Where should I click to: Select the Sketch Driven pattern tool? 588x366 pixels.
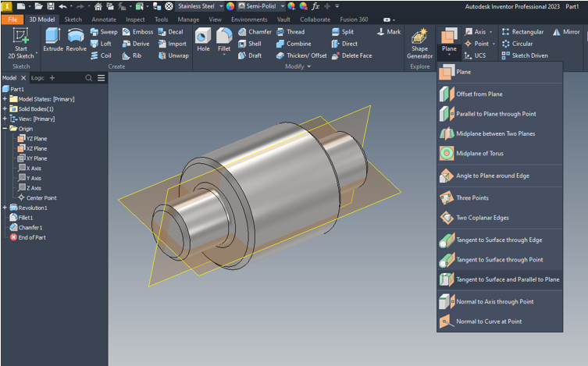525,55
